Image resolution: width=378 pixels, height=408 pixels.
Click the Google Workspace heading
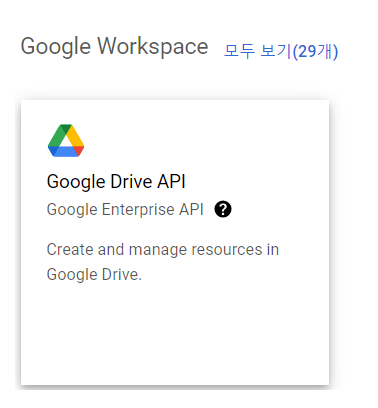coord(114,47)
